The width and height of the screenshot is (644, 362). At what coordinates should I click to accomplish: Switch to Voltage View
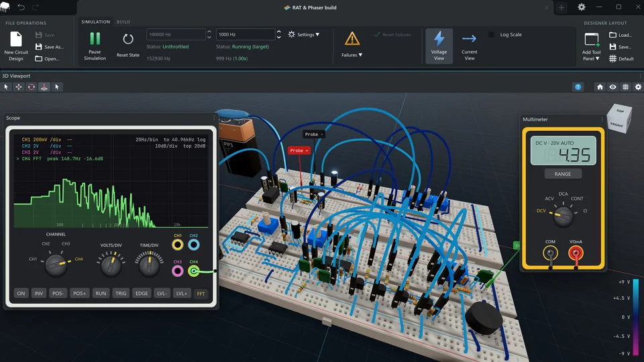(x=439, y=46)
